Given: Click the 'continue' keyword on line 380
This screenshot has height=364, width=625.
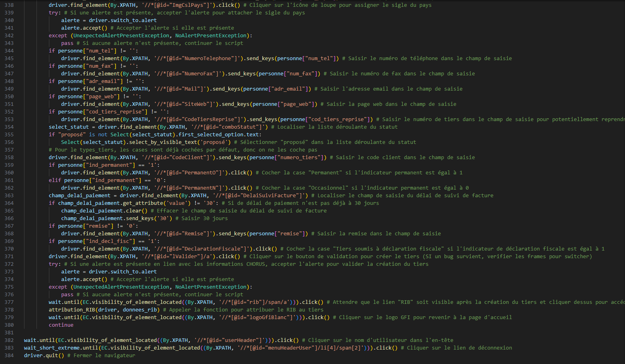Looking at the screenshot, I should point(61,325).
